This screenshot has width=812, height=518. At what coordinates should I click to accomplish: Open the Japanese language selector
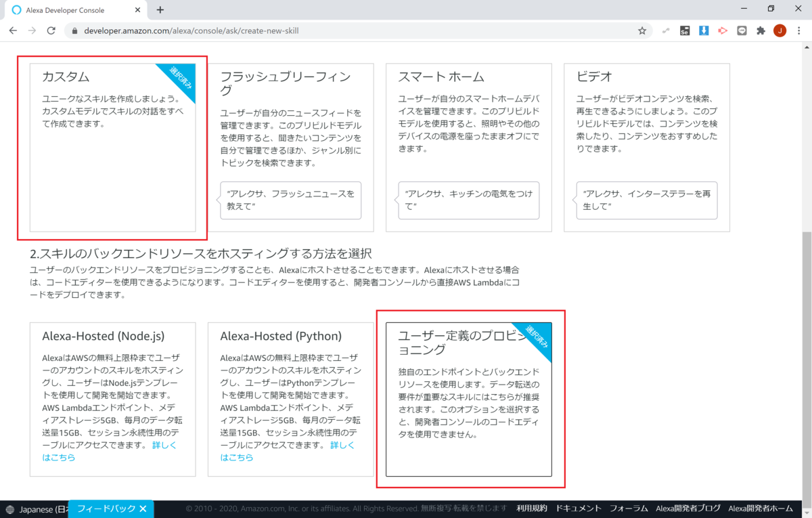[x=37, y=509]
